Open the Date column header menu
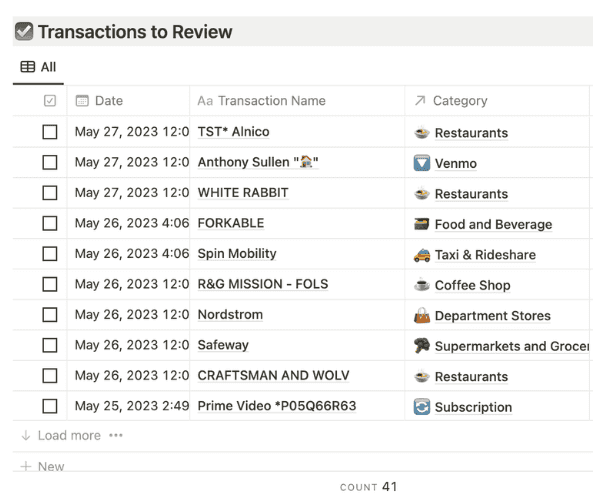 pyautogui.click(x=128, y=101)
